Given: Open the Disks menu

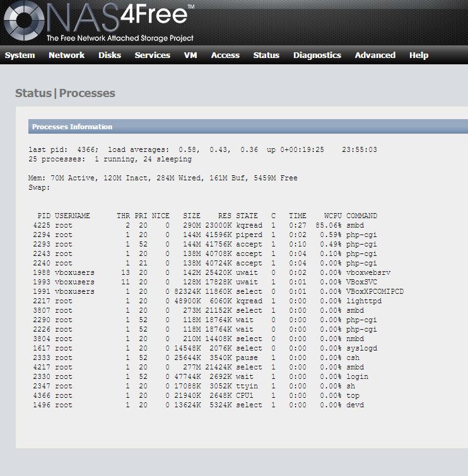Looking at the screenshot, I should click(x=110, y=55).
